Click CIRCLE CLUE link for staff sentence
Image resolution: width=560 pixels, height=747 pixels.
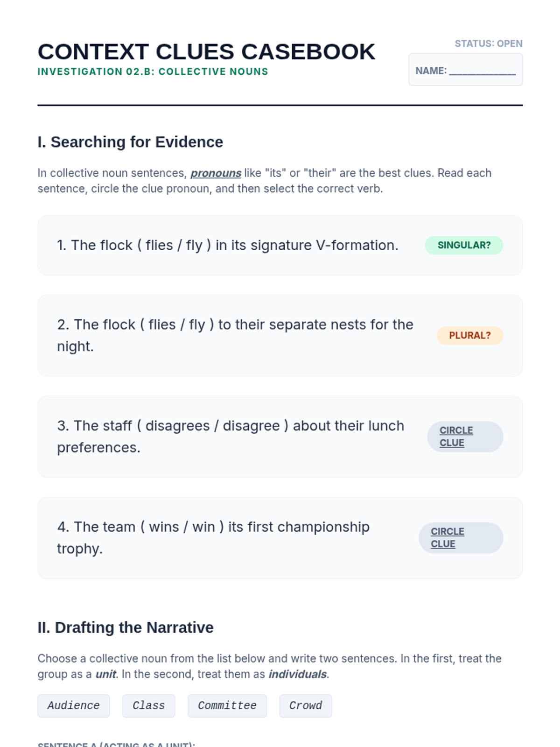pos(456,437)
